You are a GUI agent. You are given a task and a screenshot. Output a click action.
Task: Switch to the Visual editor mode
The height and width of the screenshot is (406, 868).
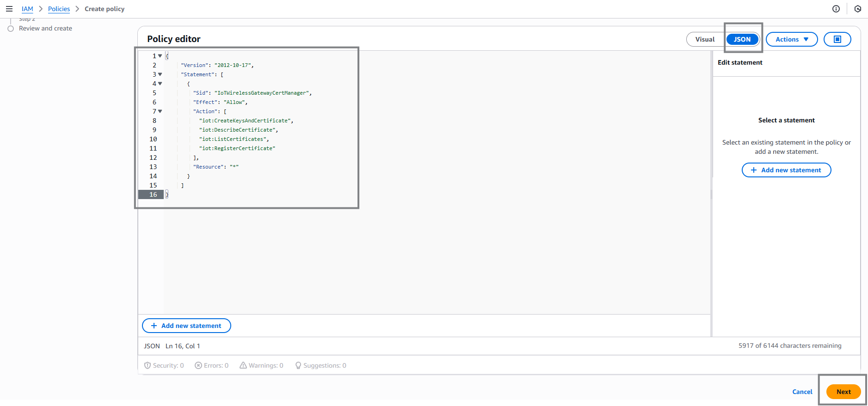point(705,39)
